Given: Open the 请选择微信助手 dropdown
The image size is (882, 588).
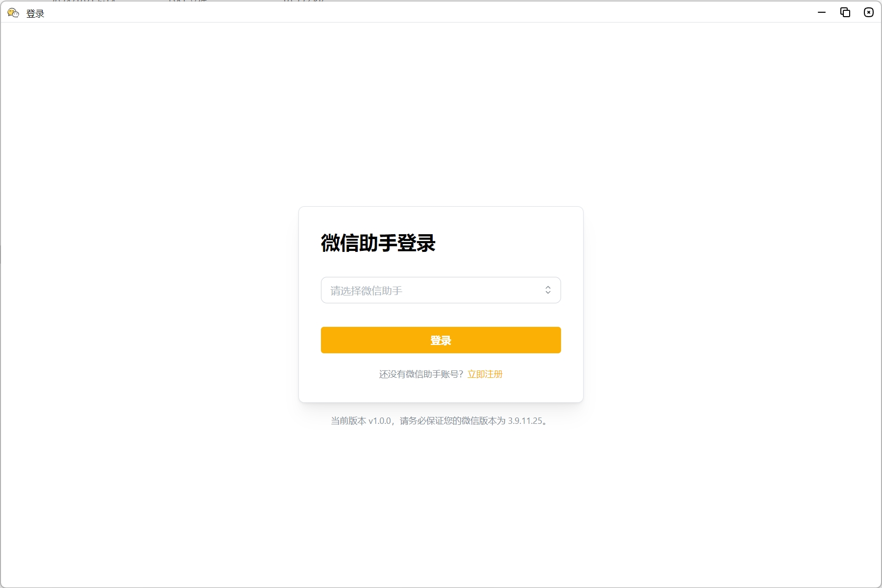Looking at the screenshot, I should tap(441, 290).
